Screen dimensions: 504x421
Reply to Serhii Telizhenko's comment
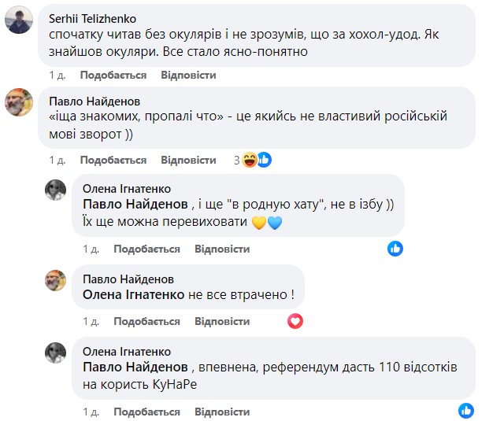(x=188, y=76)
